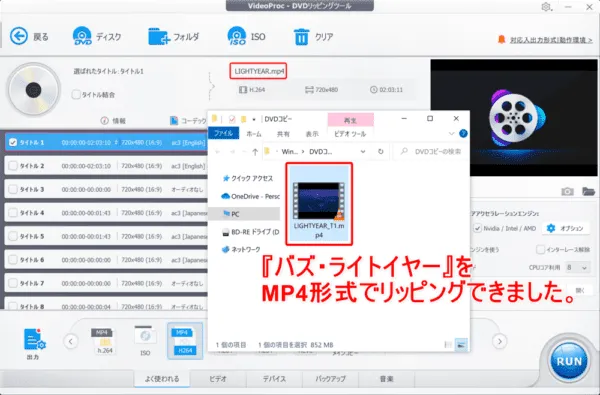Open the コーデック options icon
This screenshot has height=395, width=600.
point(174,121)
